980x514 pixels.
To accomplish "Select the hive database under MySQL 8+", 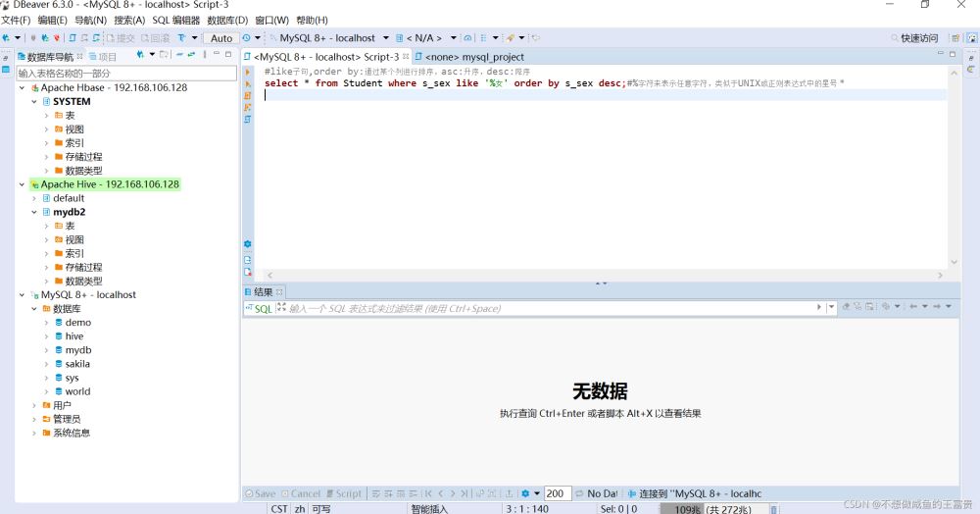I will pyautogui.click(x=74, y=336).
